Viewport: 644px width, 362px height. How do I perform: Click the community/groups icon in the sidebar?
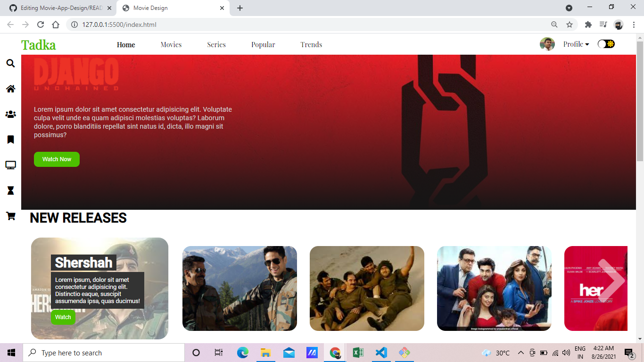[10, 114]
